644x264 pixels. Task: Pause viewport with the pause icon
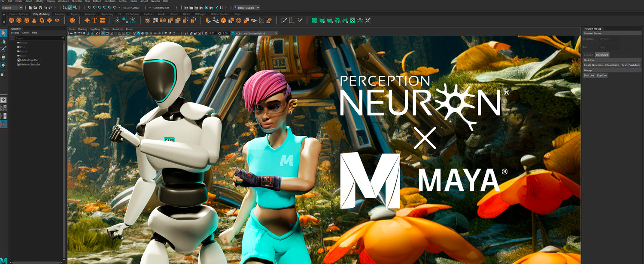tap(221, 8)
